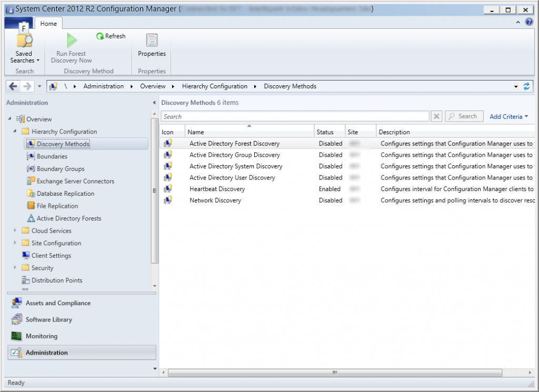Click the clear search X button

click(436, 116)
